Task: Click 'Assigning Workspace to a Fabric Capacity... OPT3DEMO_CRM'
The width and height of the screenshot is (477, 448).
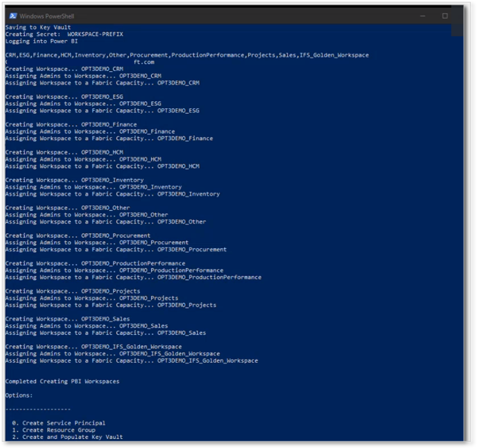Action: pyautogui.click(x=103, y=83)
